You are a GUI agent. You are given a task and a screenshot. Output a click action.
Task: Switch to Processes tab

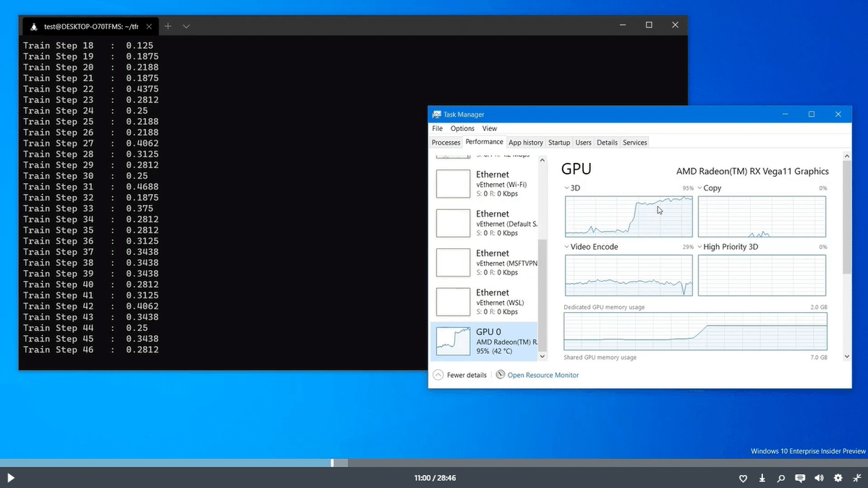click(x=446, y=143)
